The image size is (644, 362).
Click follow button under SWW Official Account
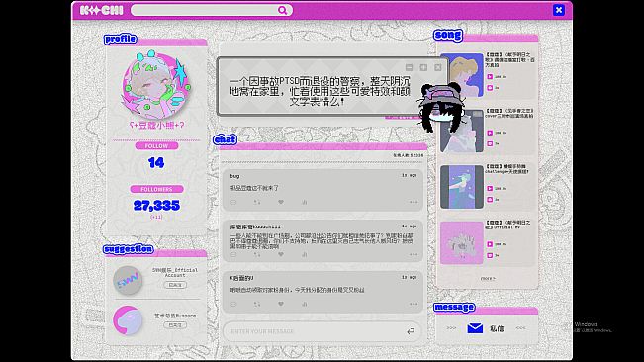tap(175, 285)
